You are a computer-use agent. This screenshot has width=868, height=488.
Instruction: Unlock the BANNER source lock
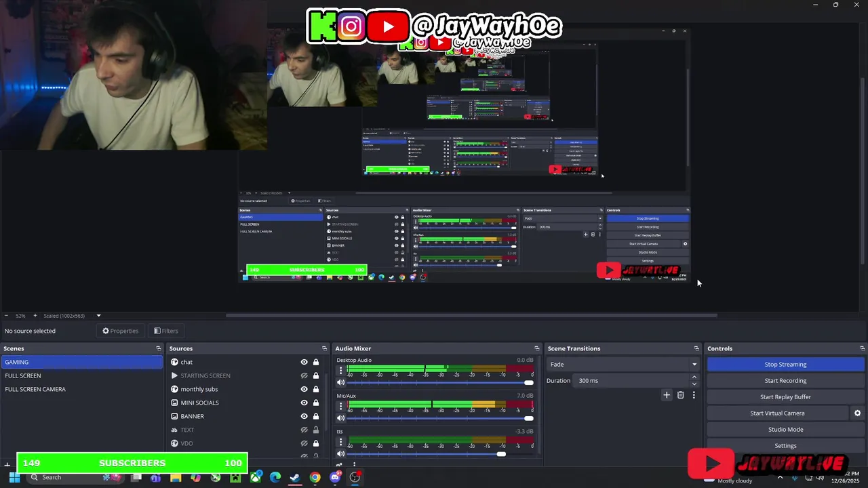[316, 416]
